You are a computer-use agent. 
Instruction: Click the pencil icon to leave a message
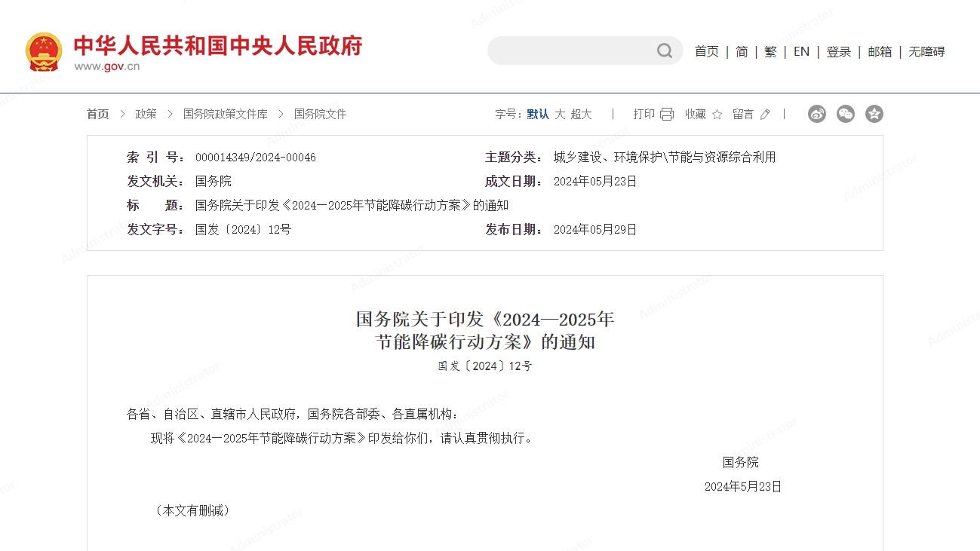[765, 114]
